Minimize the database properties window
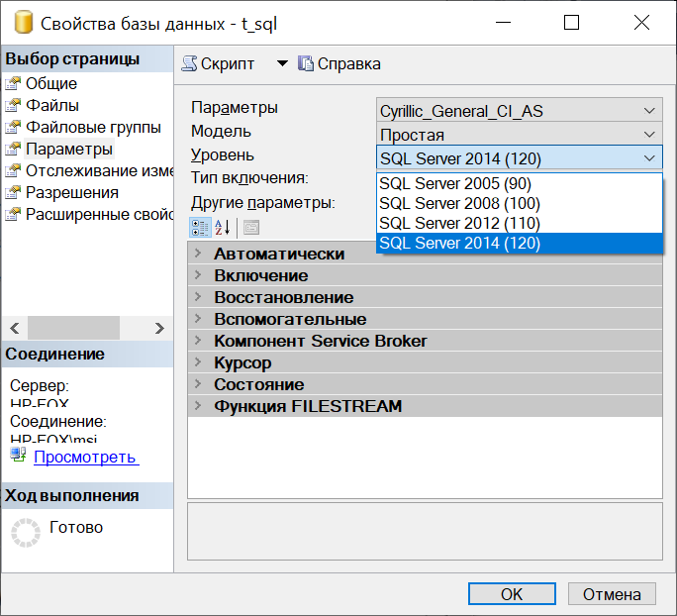677x616 pixels. click(x=503, y=23)
